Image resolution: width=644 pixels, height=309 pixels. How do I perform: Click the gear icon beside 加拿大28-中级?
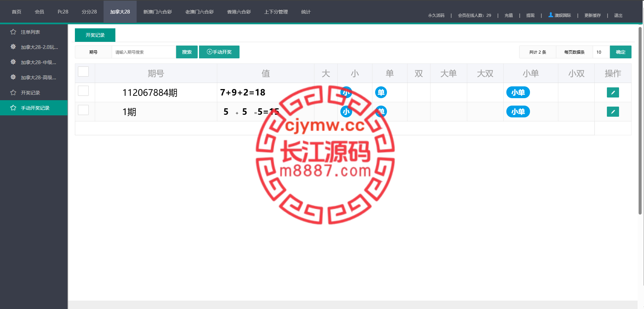click(x=13, y=62)
